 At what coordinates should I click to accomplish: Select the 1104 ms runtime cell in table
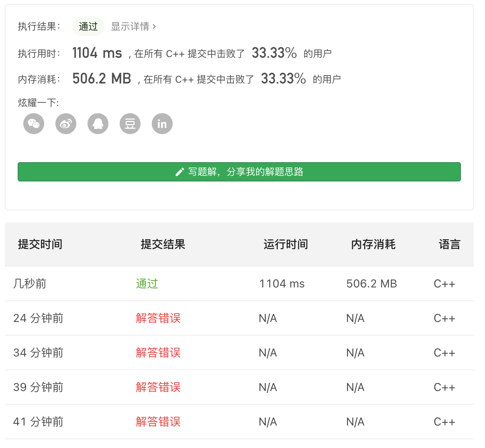(282, 284)
